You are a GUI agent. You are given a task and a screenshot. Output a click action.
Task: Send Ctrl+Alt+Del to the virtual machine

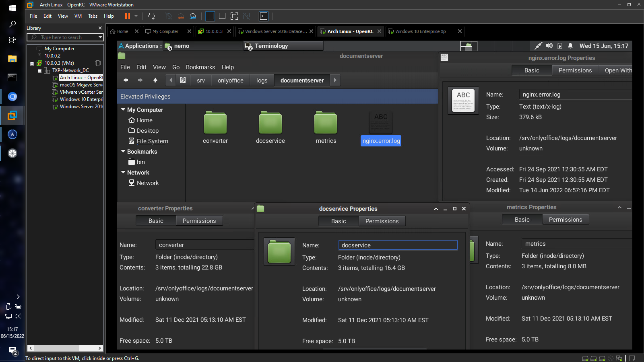[151, 16]
